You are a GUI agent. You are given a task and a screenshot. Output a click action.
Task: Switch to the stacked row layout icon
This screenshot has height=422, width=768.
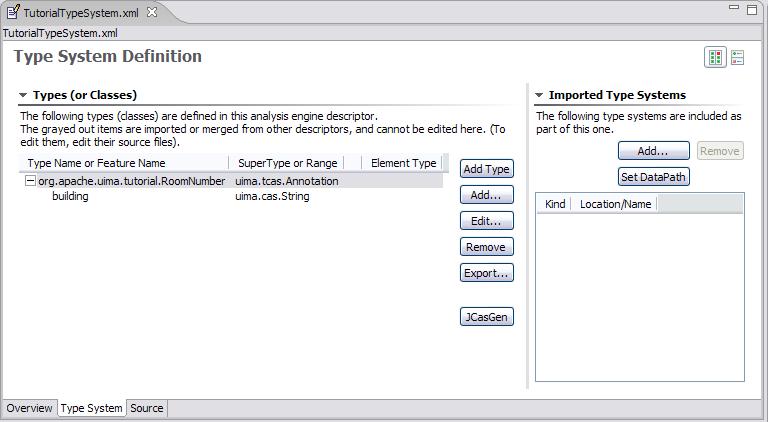click(738, 58)
